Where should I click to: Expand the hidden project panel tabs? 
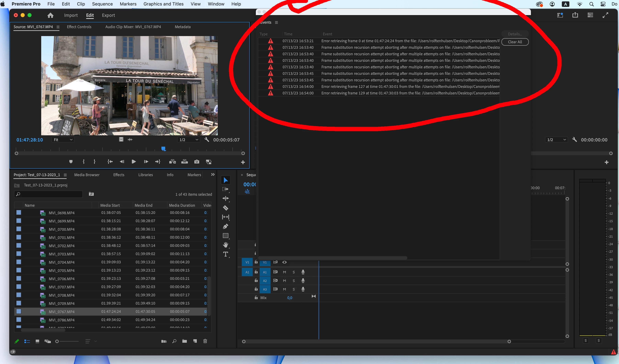point(213,175)
